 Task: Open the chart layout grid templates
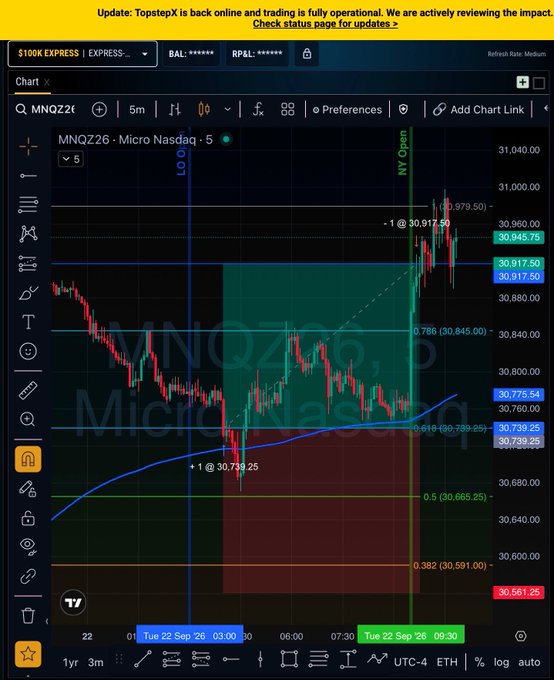pos(288,110)
